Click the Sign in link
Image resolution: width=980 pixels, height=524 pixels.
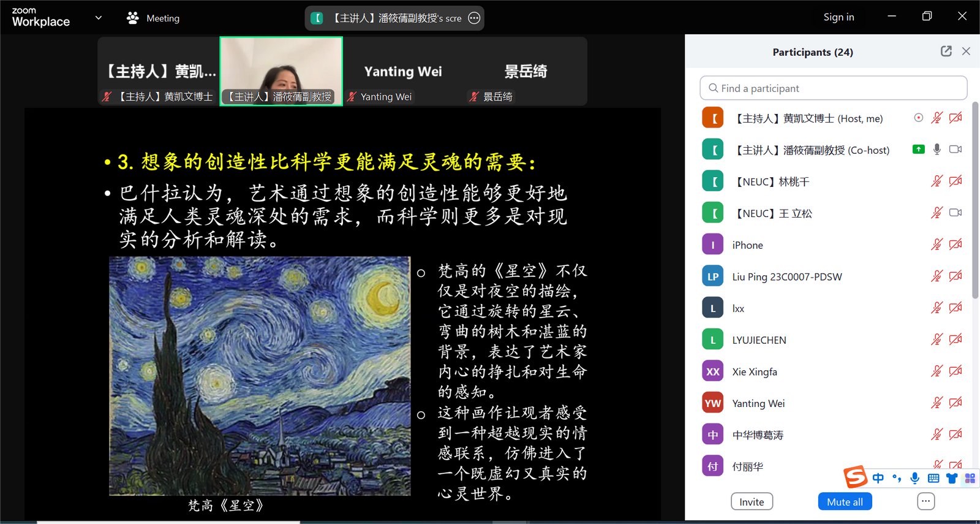839,17
